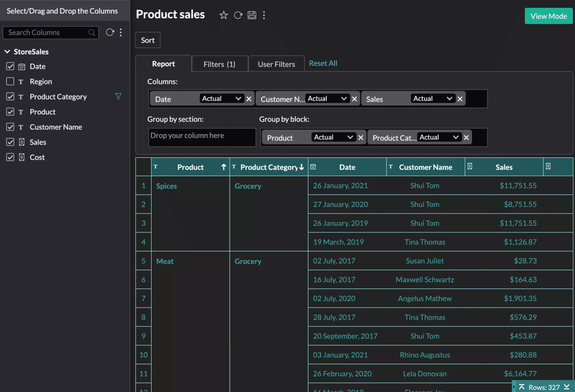
Task: Remove Sales from Columns shelf
Action: pos(460,99)
